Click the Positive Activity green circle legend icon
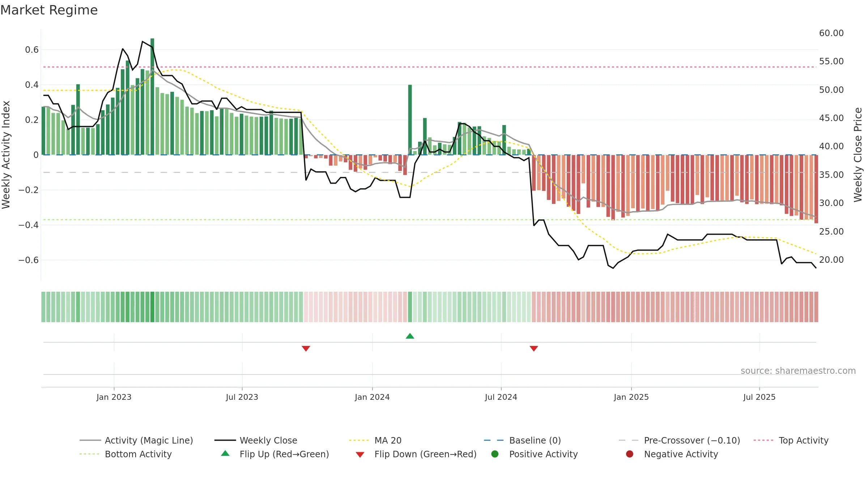Screen dimensions: 868x488 (x=495, y=454)
